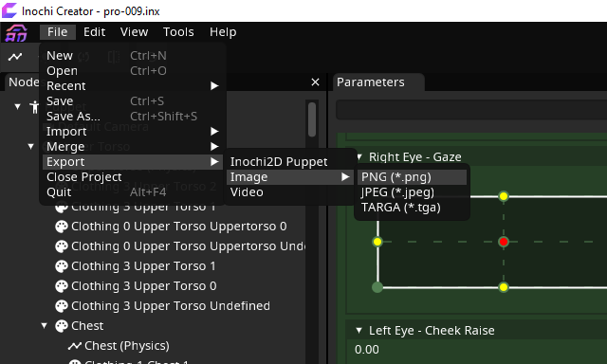Collapse the Left Eye - Cheek Raise parameter
Screen dimensions: 607x364
(x=359, y=331)
